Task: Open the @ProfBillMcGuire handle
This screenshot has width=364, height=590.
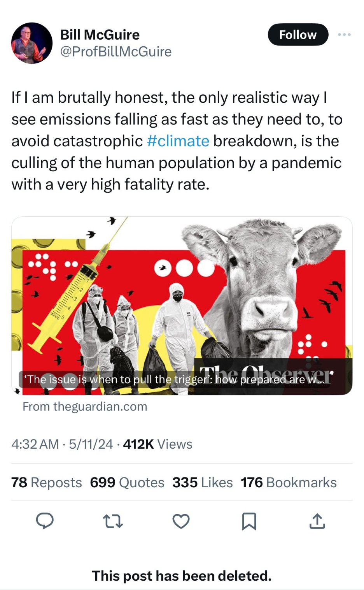Action: (x=116, y=52)
